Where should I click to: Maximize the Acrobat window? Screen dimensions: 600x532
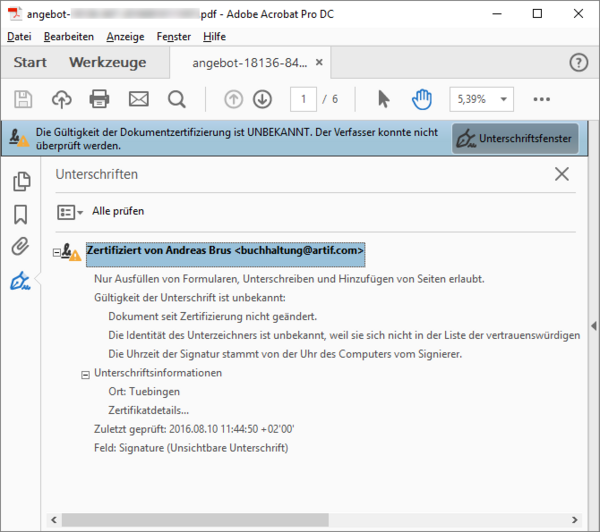537,14
